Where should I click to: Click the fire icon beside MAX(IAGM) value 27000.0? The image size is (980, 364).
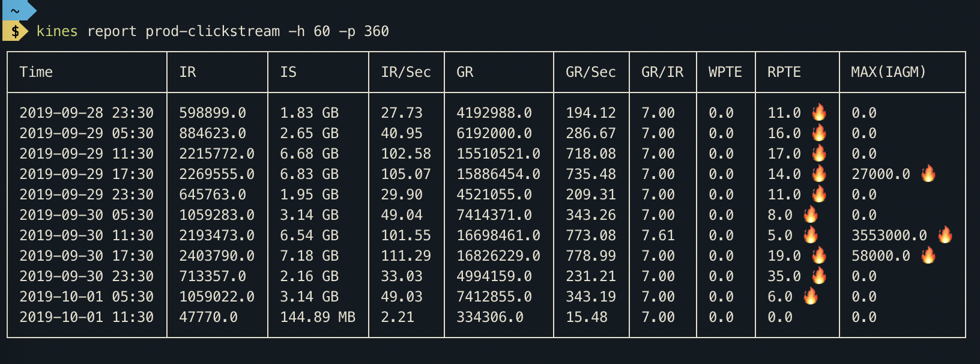928,174
